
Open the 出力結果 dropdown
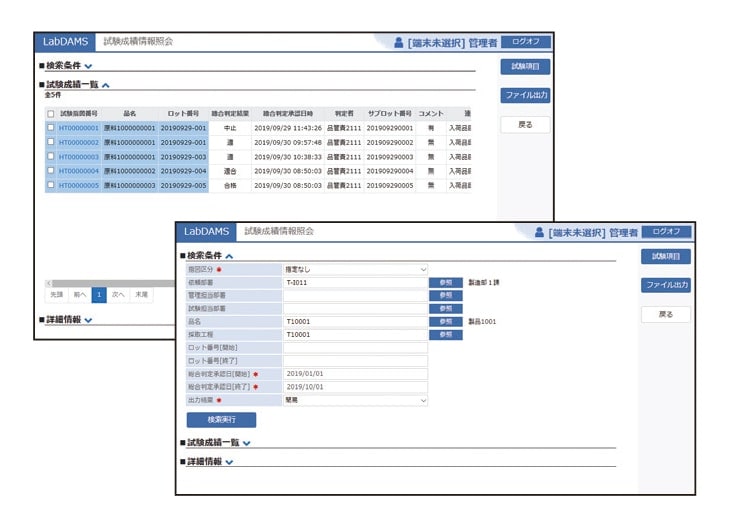coord(355,400)
